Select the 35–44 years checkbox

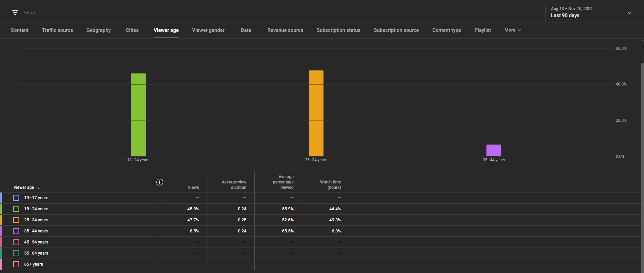pyautogui.click(x=16, y=231)
